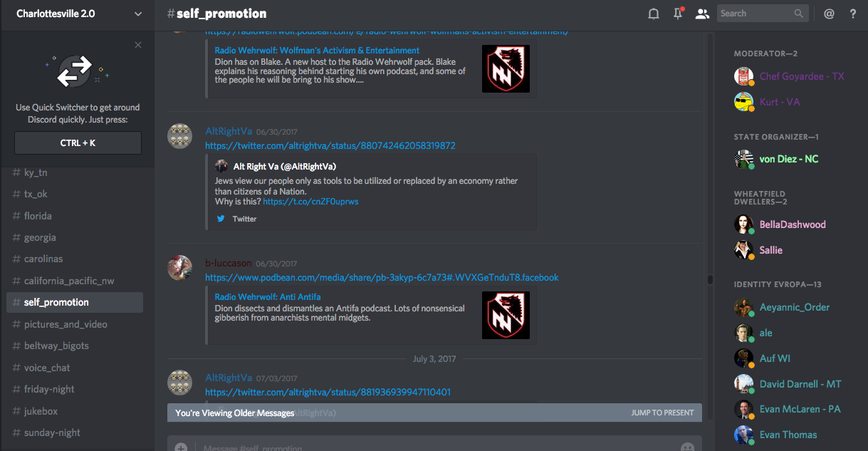Open Radio Wehrwolf: Anti Antifa link
The image size is (868, 451).
[268, 296]
